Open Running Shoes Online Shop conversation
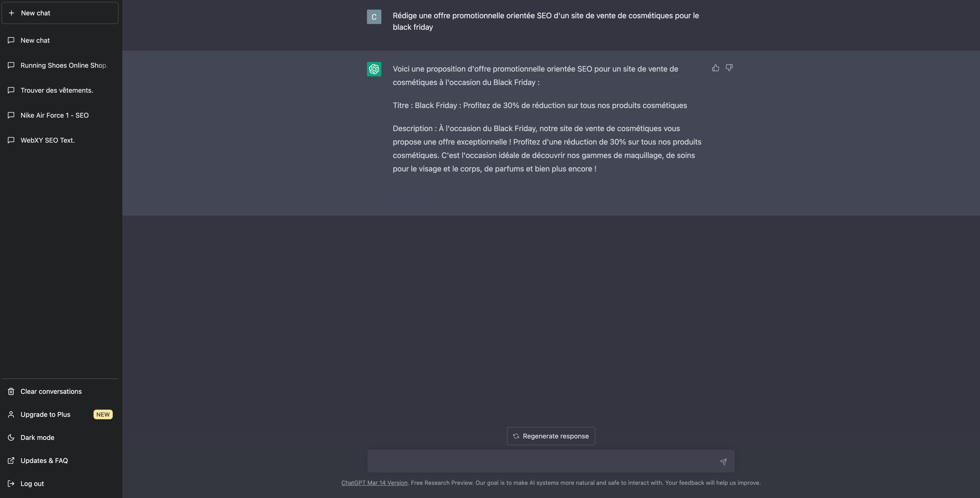Screen dimensions: 980x498 tap(60, 65)
